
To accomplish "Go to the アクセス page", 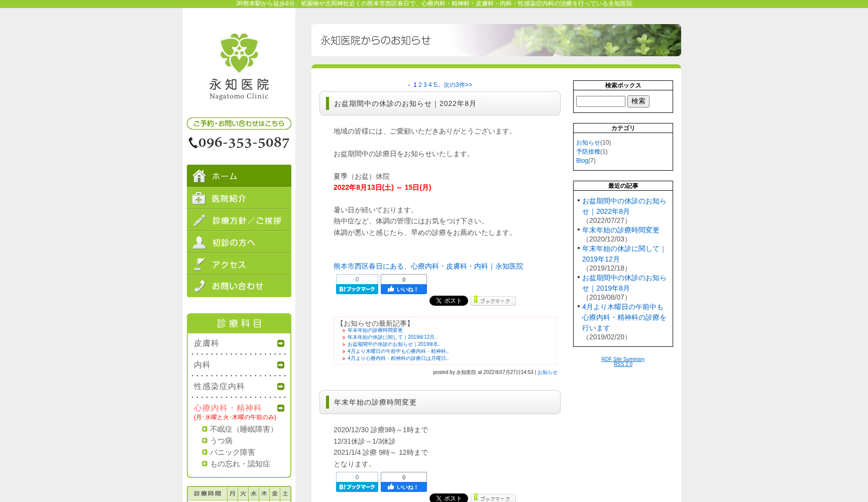I will point(239,264).
